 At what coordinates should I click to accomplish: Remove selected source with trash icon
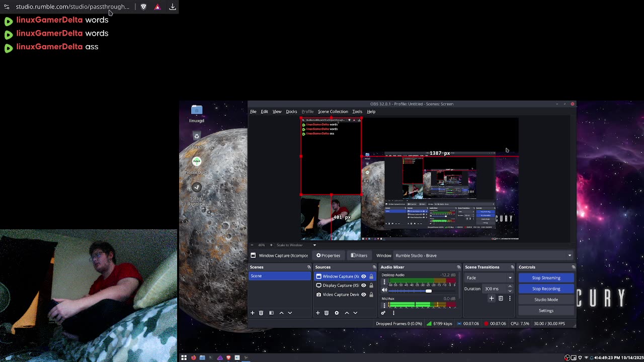click(x=327, y=313)
